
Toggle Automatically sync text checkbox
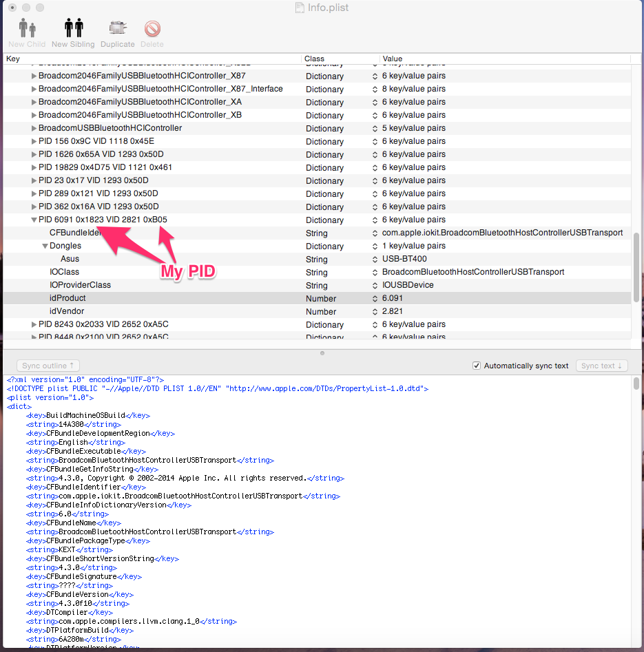pyautogui.click(x=477, y=366)
